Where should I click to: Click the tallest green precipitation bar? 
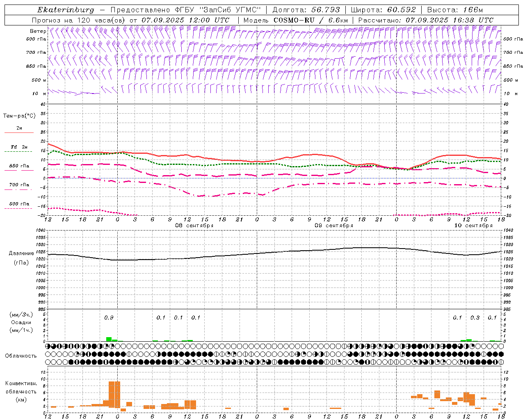point(109,339)
